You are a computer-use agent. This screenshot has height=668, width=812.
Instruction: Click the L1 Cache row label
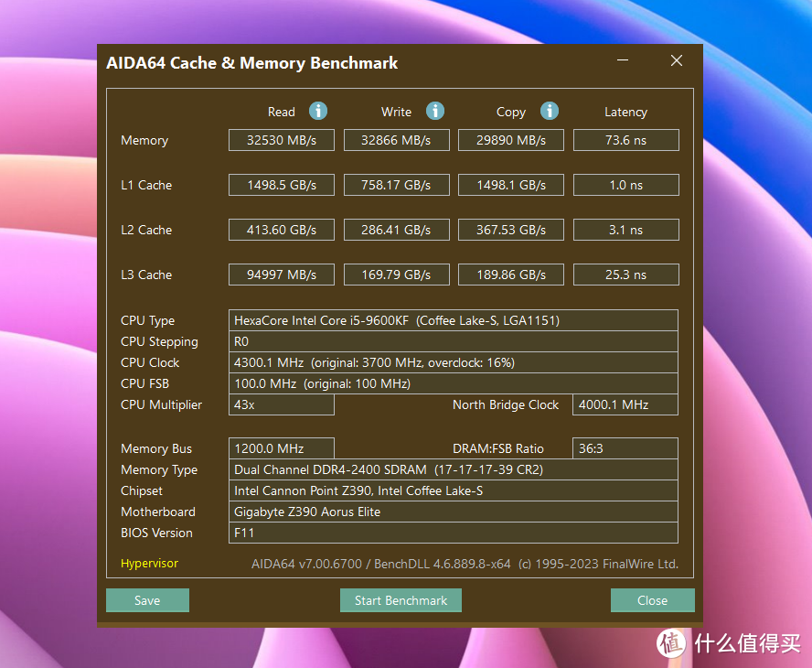coord(146,185)
